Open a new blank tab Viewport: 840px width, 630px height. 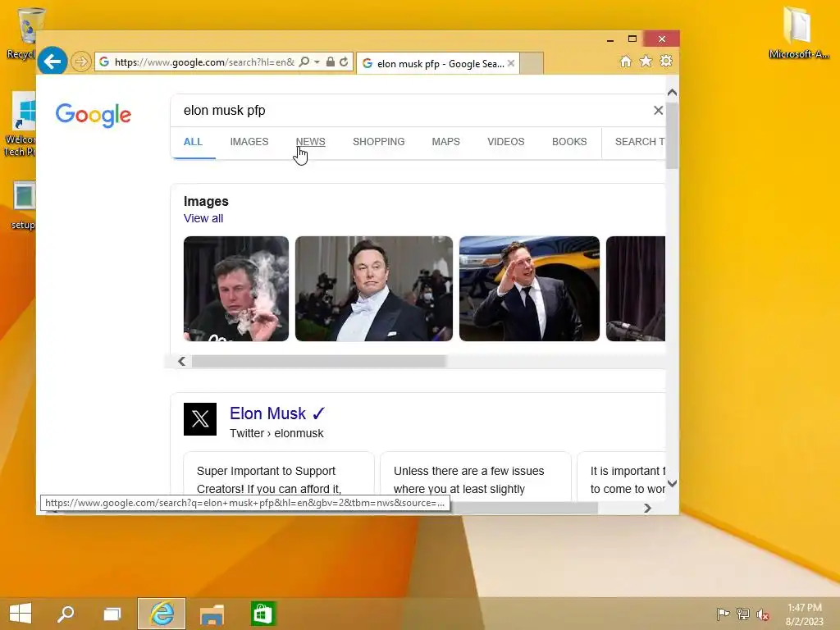coord(532,63)
